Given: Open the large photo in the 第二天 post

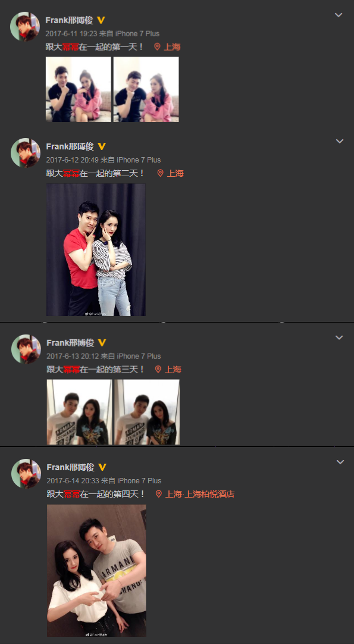Looking at the screenshot, I should click(x=96, y=250).
